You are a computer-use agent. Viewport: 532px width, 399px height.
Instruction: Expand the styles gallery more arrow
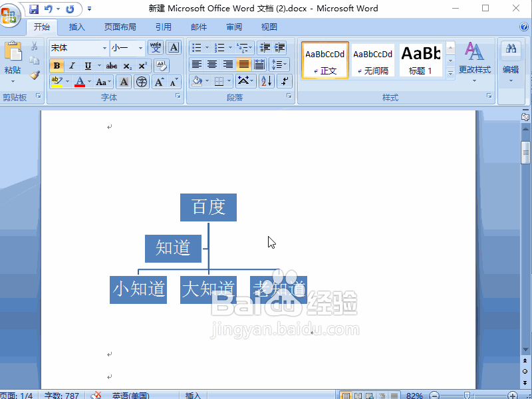(450, 73)
